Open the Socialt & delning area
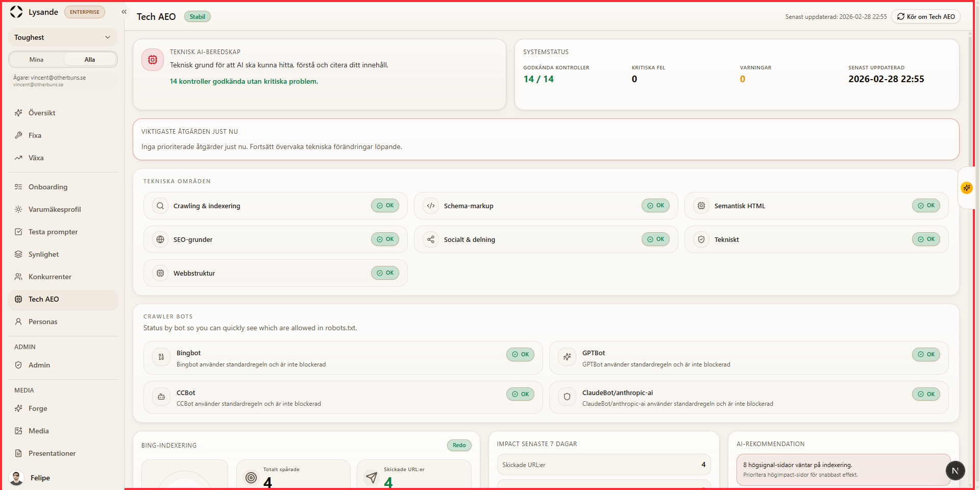This screenshot has width=980, height=490. tap(546, 239)
